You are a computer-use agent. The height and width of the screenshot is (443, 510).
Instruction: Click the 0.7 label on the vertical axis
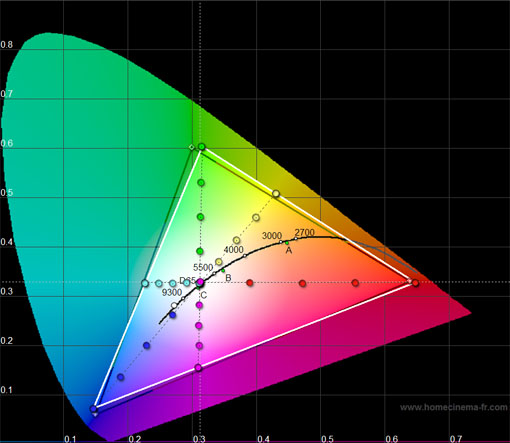[7, 94]
